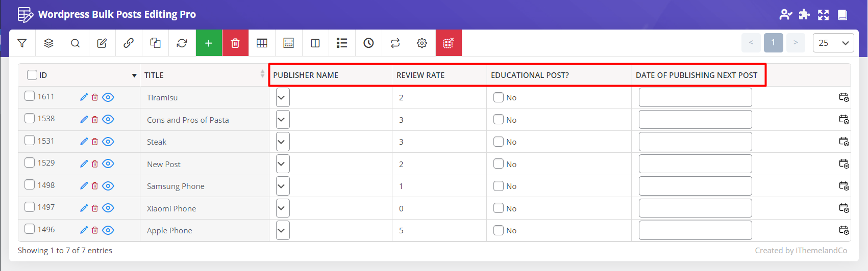Screen dimensions: 868x271
Task: Open the settings gear in toolbar
Action: coord(422,43)
